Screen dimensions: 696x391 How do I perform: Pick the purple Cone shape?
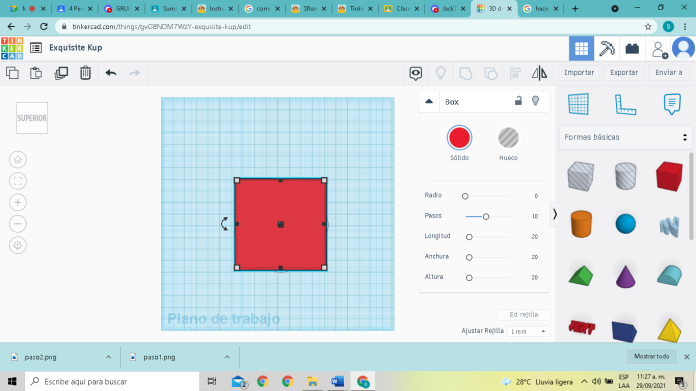pos(625,276)
